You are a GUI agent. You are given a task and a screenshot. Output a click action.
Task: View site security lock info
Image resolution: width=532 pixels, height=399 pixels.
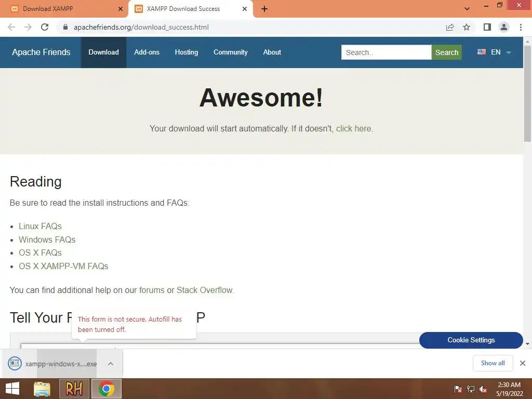point(65,27)
